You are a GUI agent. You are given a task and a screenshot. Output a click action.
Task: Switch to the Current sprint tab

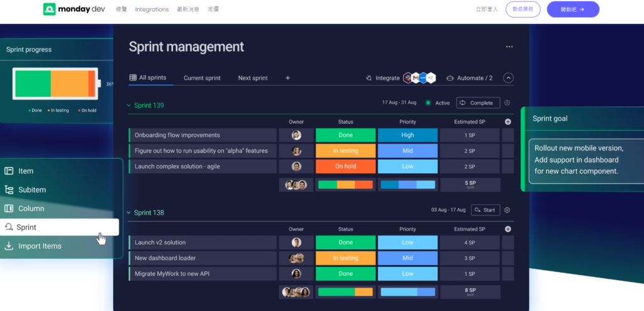click(x=202, y=78)
